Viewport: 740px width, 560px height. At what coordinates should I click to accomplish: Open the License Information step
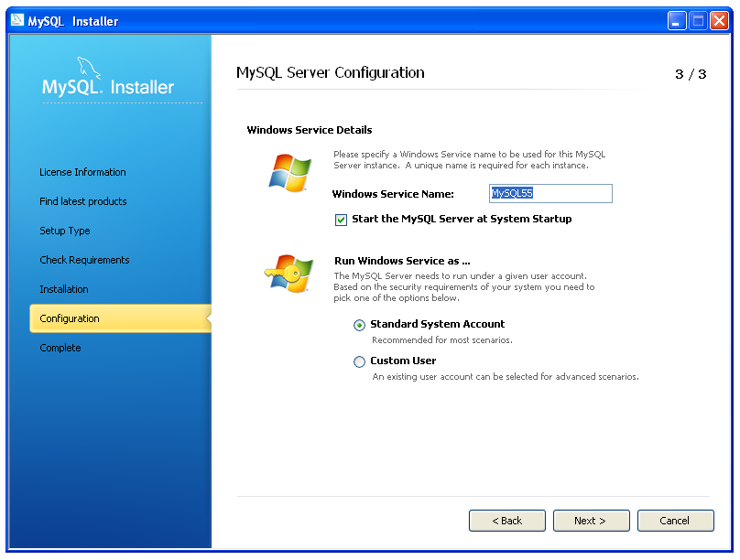[x=82, y=172]
